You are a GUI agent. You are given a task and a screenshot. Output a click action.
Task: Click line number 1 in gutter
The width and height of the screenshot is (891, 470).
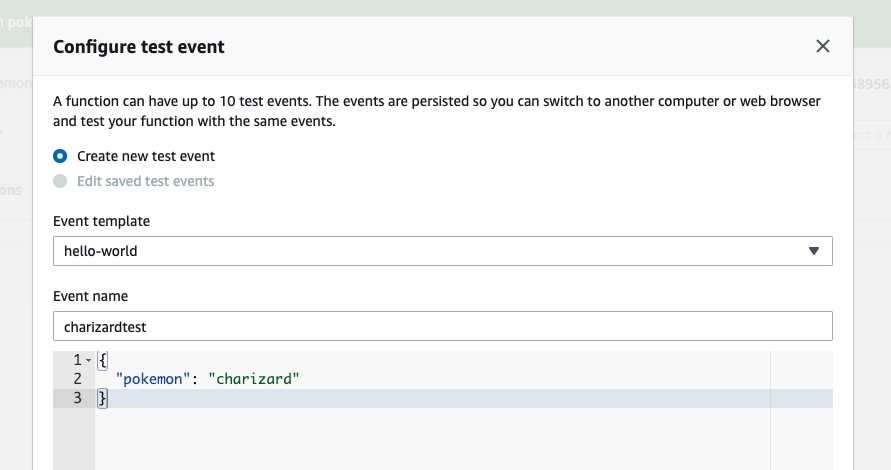[77, 360]
